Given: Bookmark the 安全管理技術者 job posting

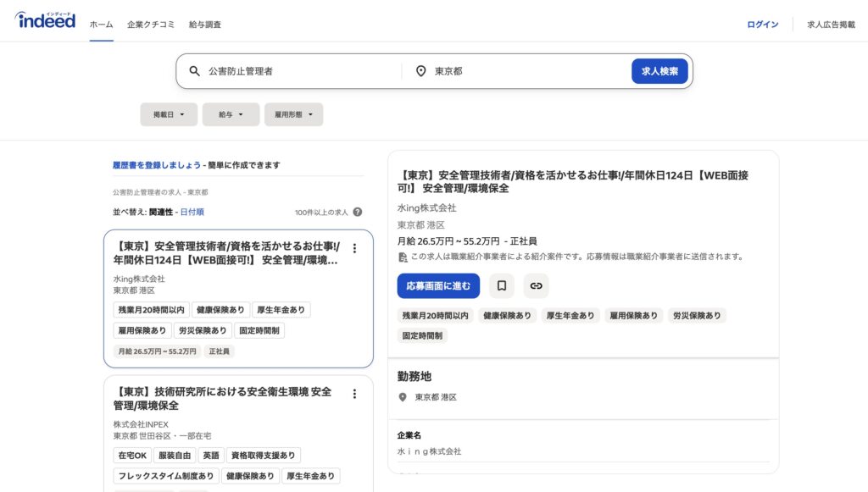Looking at the screenshot, I should point(500,285).
